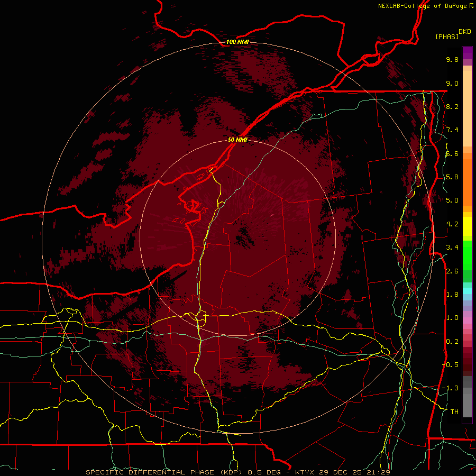Viewport: 476px width, 476px height.
Task: Click the NEXLAB logo mark after DuPage
Action: point(471,5)
